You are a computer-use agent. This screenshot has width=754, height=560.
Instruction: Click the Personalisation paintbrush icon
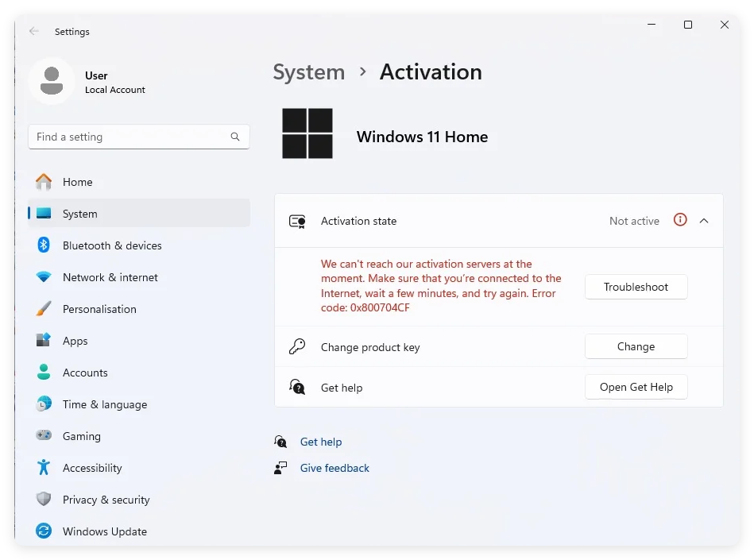(44, 308)
